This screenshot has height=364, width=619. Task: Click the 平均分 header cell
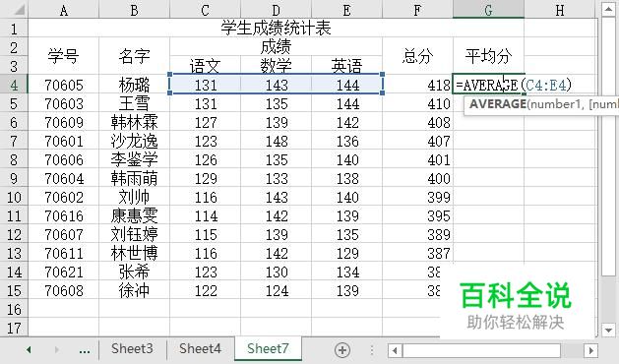coord(489,56)
